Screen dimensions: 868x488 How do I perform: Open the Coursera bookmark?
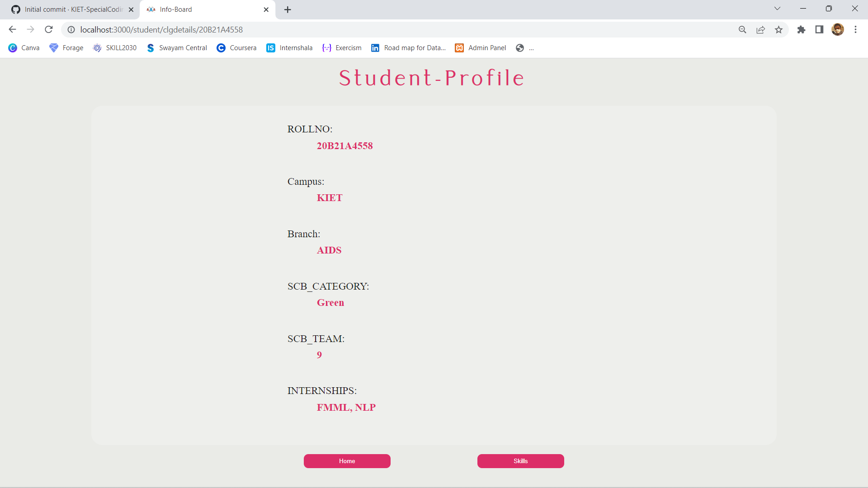coord(236,47)
